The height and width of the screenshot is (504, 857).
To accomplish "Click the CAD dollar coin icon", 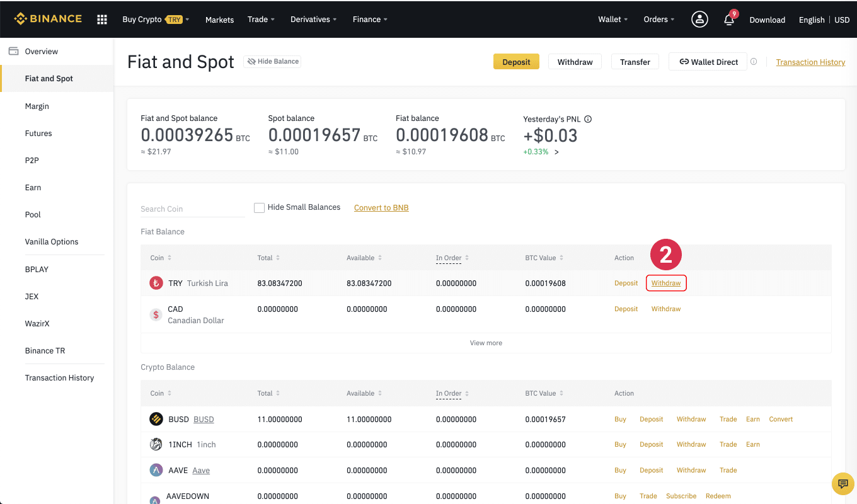I will 156,314.
